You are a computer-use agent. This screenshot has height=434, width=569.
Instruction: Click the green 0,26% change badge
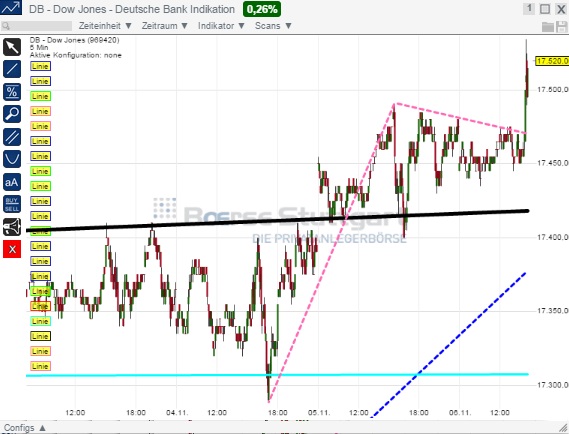coord(262,9)
